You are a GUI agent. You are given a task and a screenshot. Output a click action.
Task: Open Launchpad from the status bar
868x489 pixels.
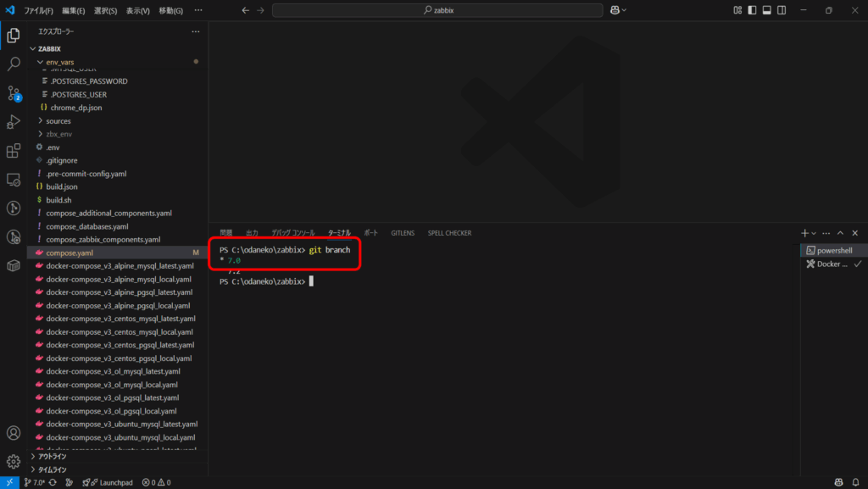108,482
